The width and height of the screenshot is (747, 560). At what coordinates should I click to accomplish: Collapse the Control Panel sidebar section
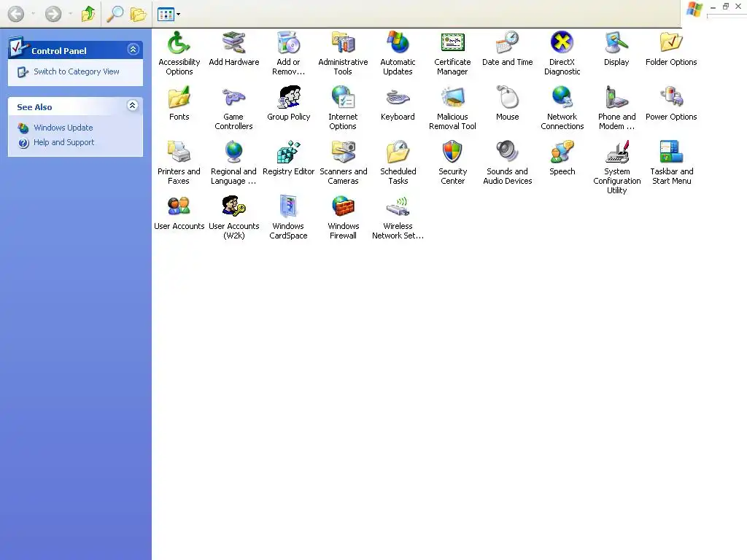133,49
